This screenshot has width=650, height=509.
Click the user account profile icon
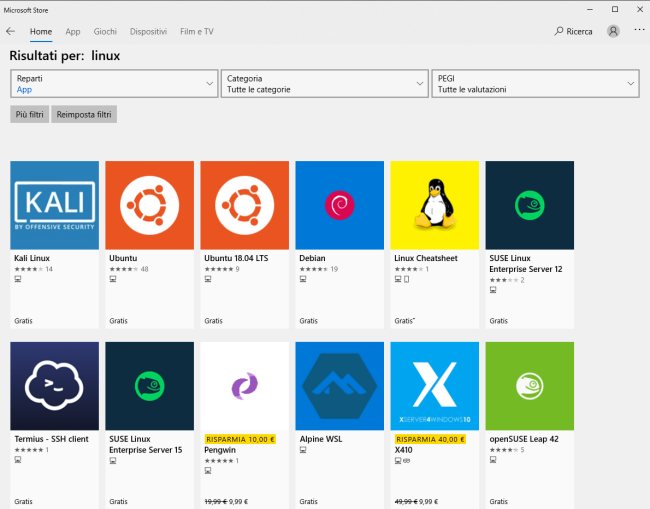pyautogui.click(x=613, y=31)
